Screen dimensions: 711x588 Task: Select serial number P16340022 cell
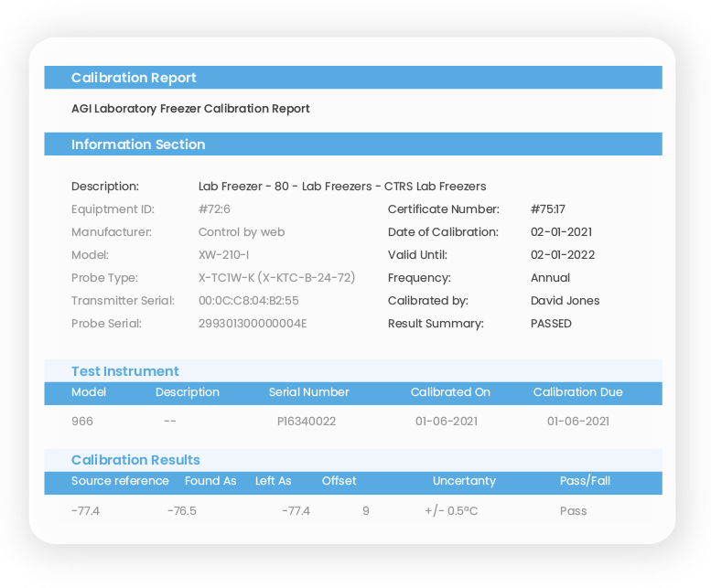[307, 422]
